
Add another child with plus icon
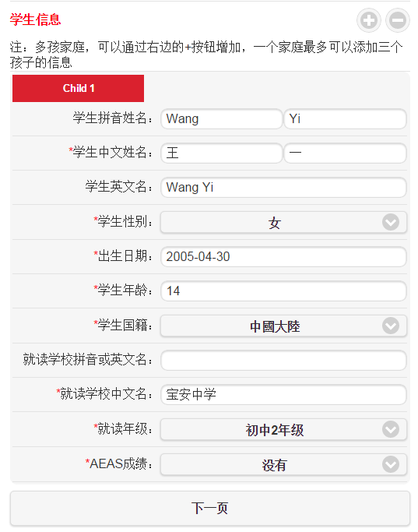[x=368, y=20]
